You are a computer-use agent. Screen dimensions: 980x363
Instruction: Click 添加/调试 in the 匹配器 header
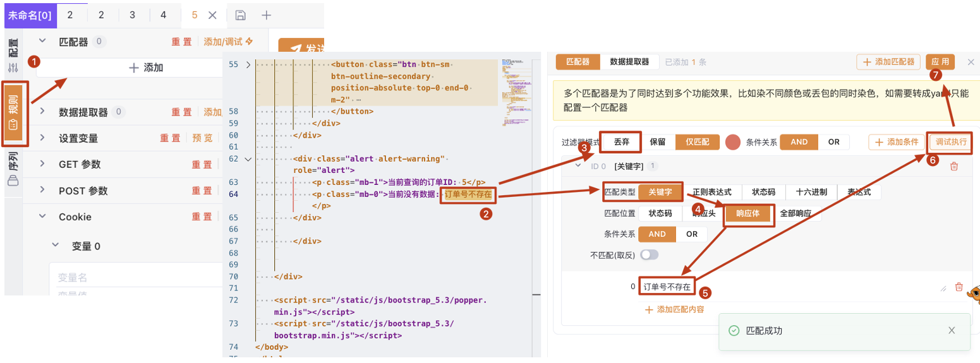pos(228,42)
